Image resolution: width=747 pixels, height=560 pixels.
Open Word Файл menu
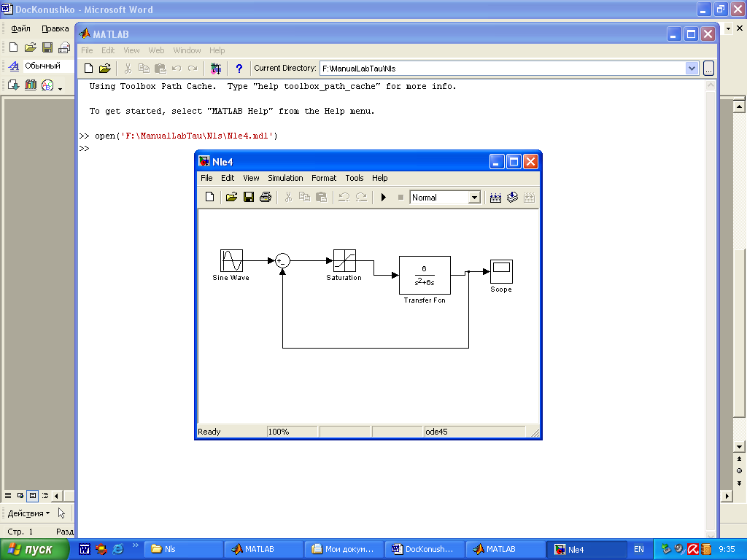[x=20, y=28]
